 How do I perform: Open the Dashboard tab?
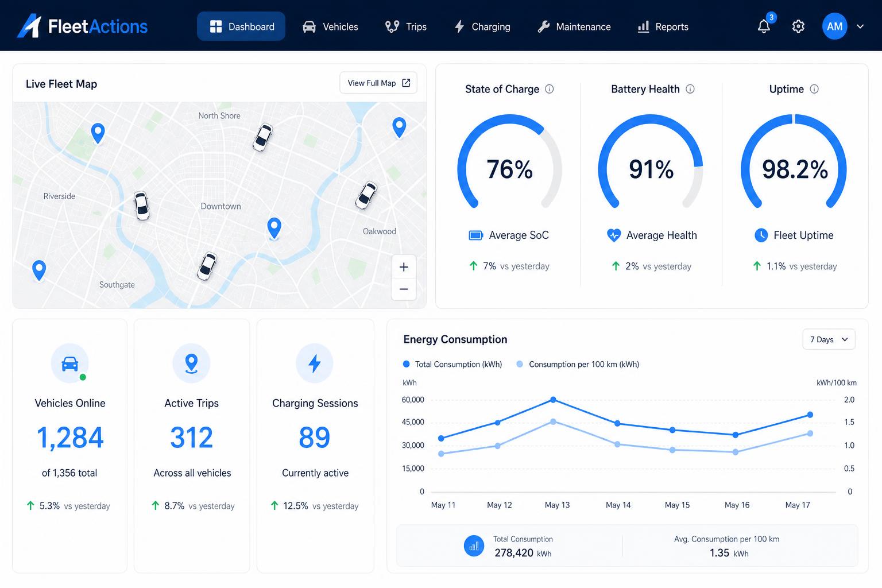[241, 26]
